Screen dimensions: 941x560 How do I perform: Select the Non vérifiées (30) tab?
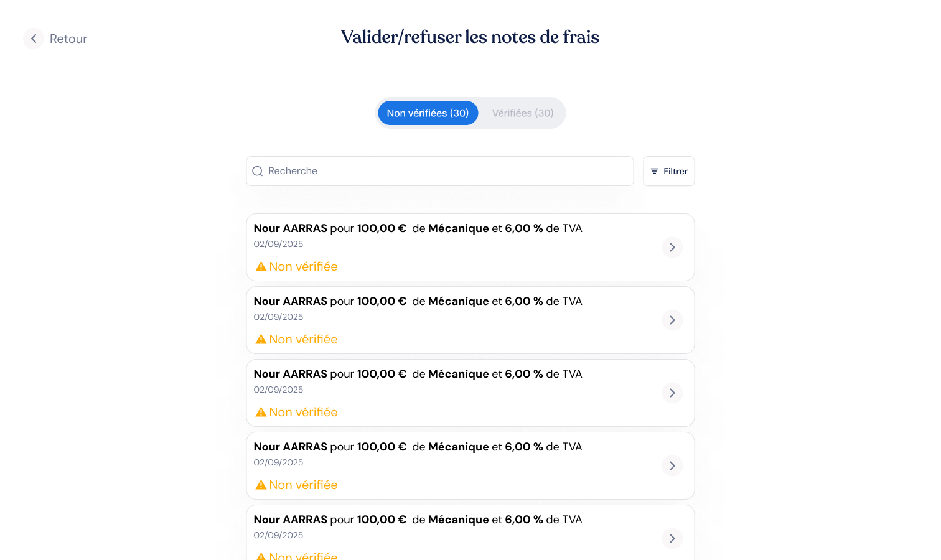pos(428,113)
